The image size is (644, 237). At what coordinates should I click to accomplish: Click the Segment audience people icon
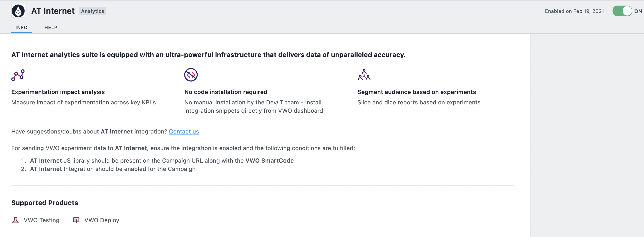364,75
